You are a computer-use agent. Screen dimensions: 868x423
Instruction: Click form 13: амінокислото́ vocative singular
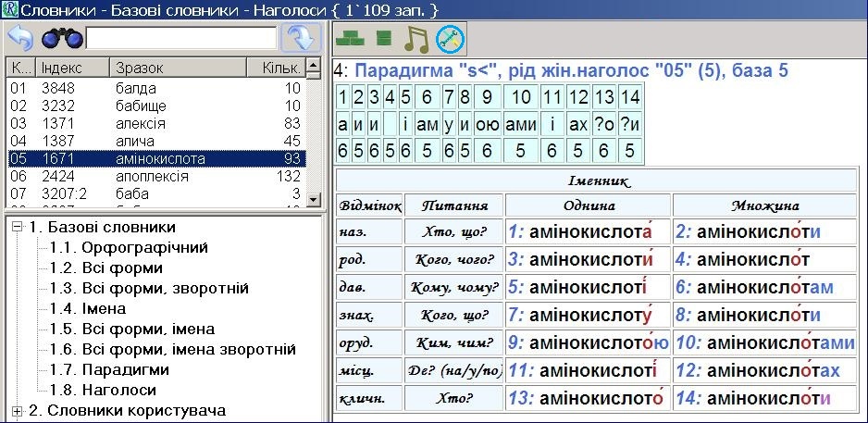(588, 398)
